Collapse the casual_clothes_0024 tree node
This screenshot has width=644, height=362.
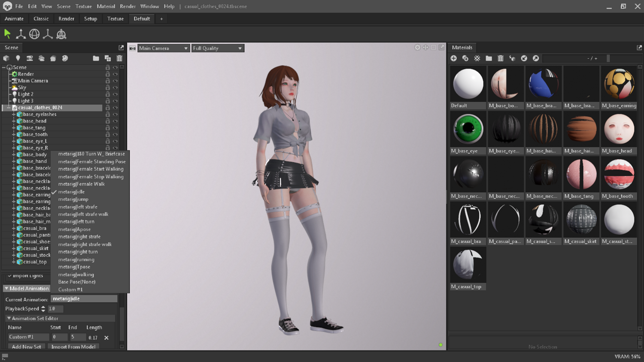pos(9,108)
